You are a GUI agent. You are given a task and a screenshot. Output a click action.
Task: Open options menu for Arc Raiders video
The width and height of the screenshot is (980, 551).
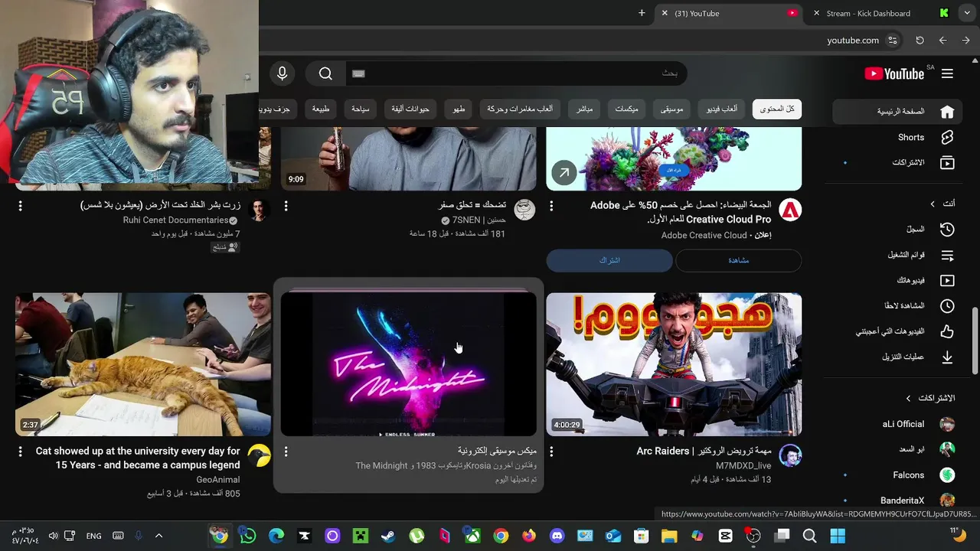551,452
